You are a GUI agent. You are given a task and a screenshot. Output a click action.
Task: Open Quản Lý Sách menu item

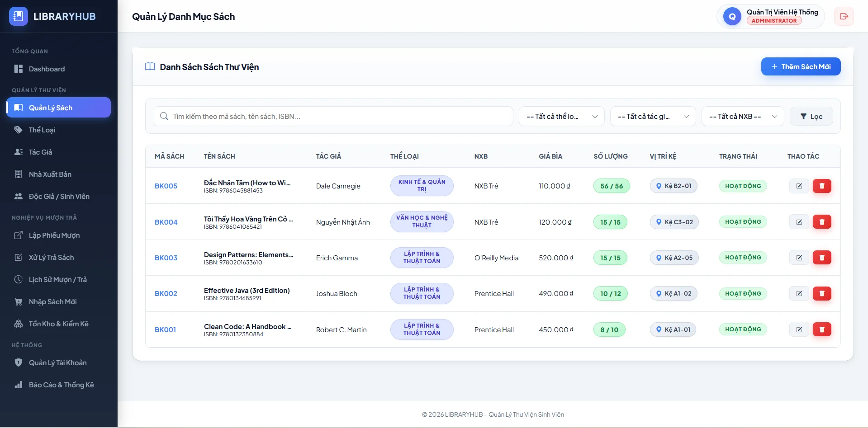(x=59, y=108)
